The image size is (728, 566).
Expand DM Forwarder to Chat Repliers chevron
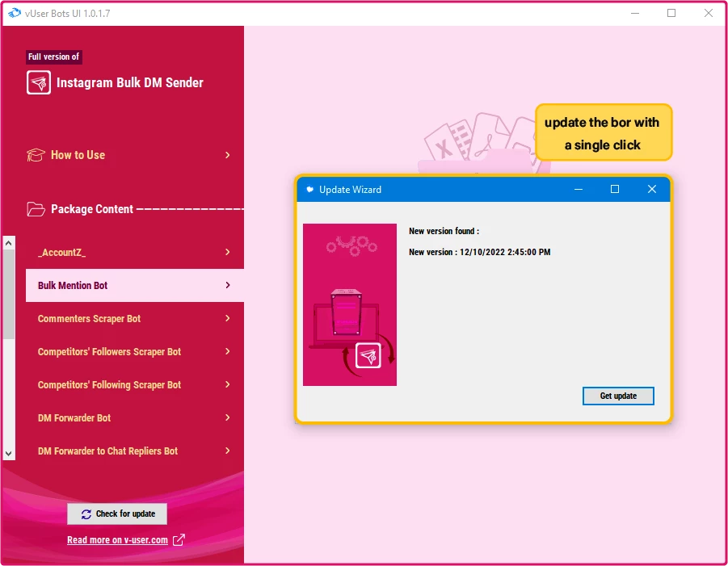228,451
